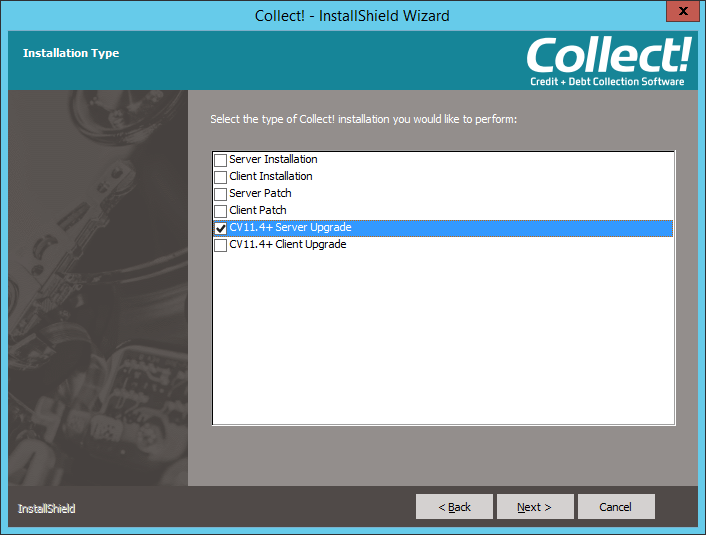Select the 'Server Patch' list label
Screen dimensions: 706x535
260,194
